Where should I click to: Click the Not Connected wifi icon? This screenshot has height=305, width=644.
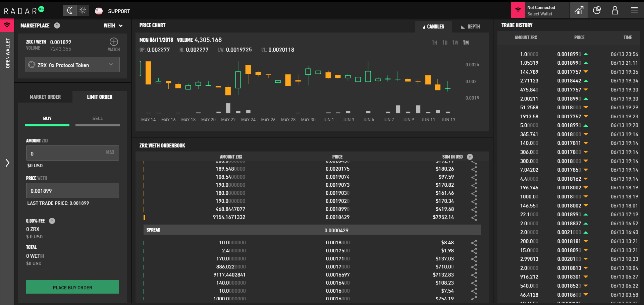click(518, 10)
